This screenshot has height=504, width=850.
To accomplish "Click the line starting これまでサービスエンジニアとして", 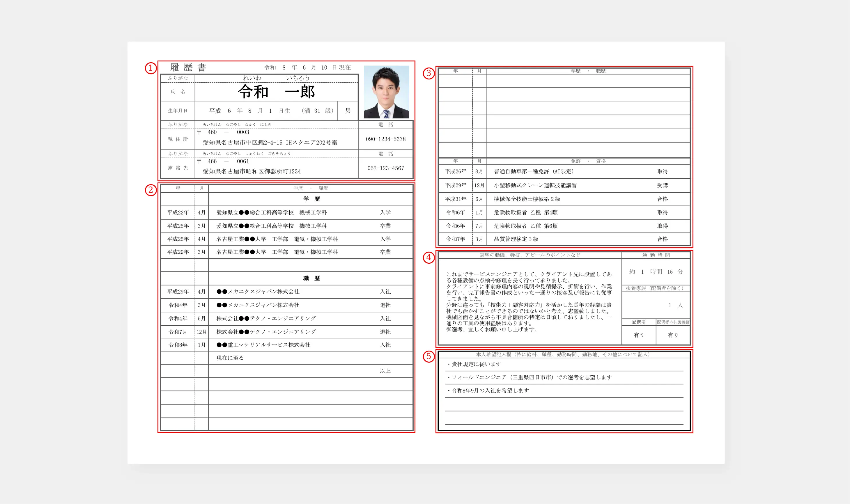I will [529, 274].
